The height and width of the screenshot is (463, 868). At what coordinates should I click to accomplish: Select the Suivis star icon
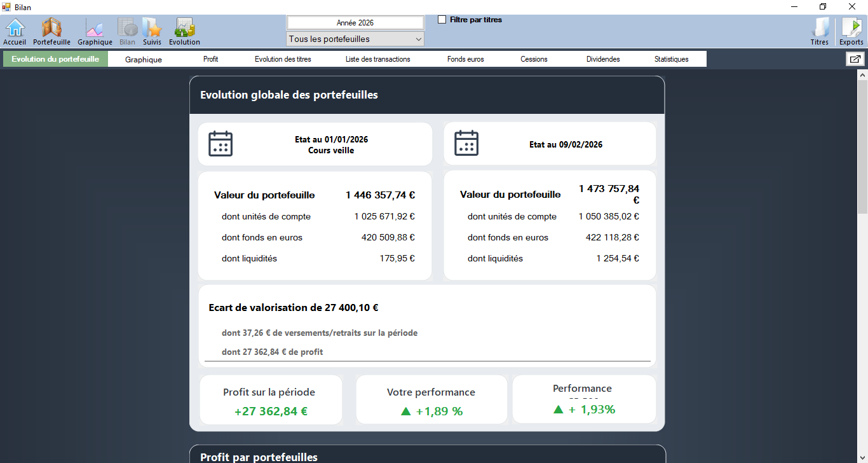pyautogui.click(x=152, y=29)
